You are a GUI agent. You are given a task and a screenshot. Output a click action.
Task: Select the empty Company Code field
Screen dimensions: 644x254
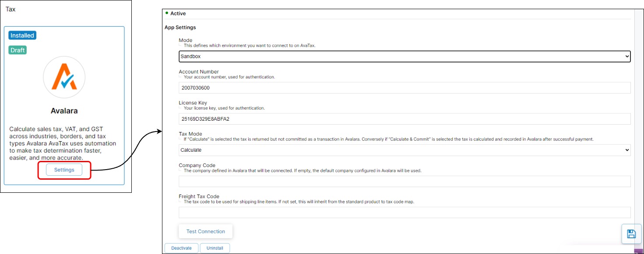click(404, 181)
